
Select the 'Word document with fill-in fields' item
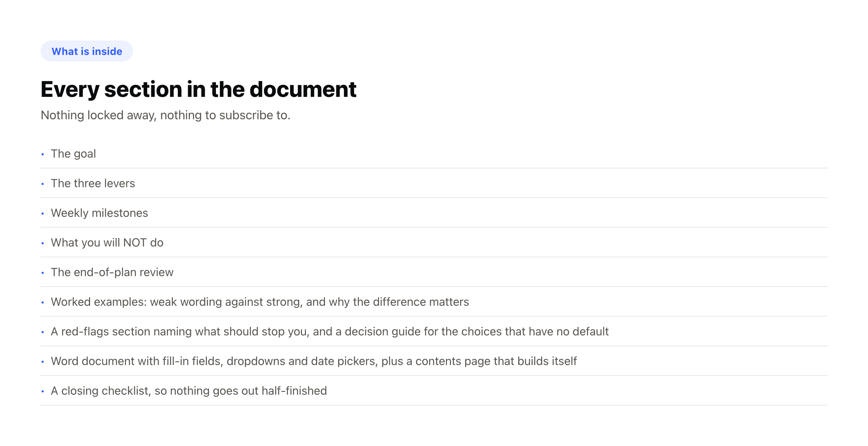(434, 361)
